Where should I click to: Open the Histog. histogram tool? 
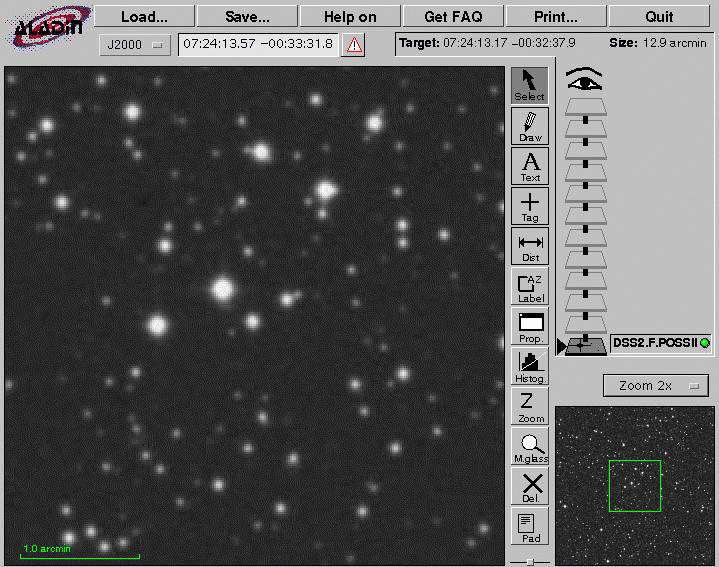[x=530, y=366]
